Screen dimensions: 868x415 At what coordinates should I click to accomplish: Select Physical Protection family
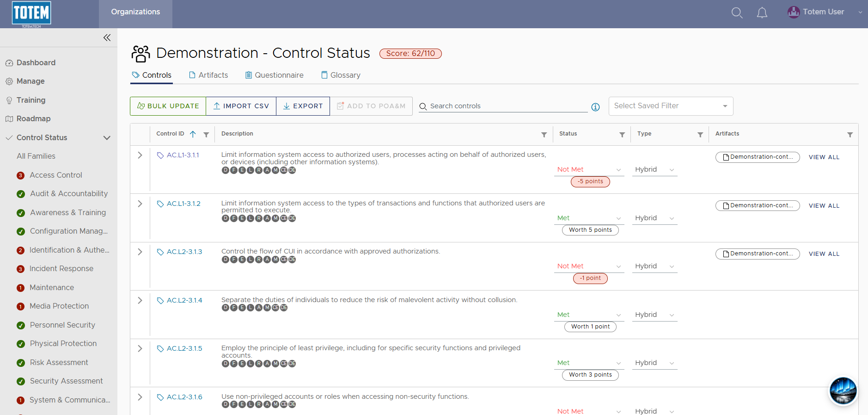[x=63, y=344]
